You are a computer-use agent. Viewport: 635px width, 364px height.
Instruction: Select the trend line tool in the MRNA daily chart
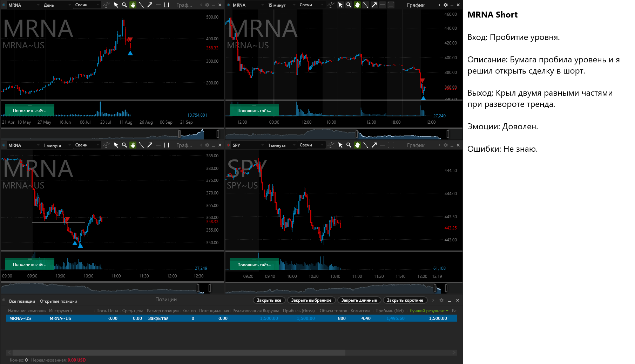click(x=141, y=5)
